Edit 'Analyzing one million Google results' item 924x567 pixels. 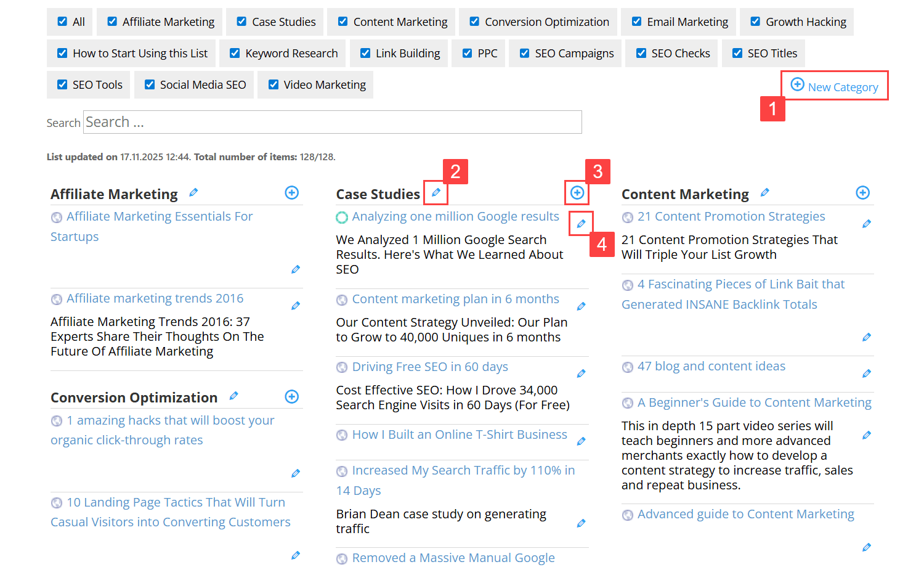coord(581,224)
